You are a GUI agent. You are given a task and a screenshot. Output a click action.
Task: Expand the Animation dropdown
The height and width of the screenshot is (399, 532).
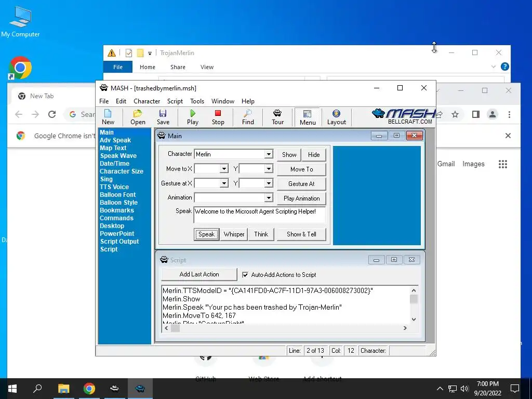(269, 198)
